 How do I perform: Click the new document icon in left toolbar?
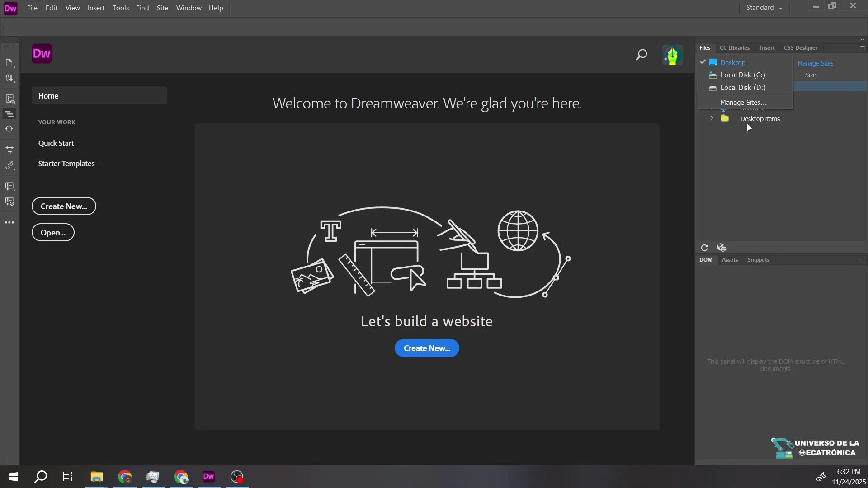[9, 63]
